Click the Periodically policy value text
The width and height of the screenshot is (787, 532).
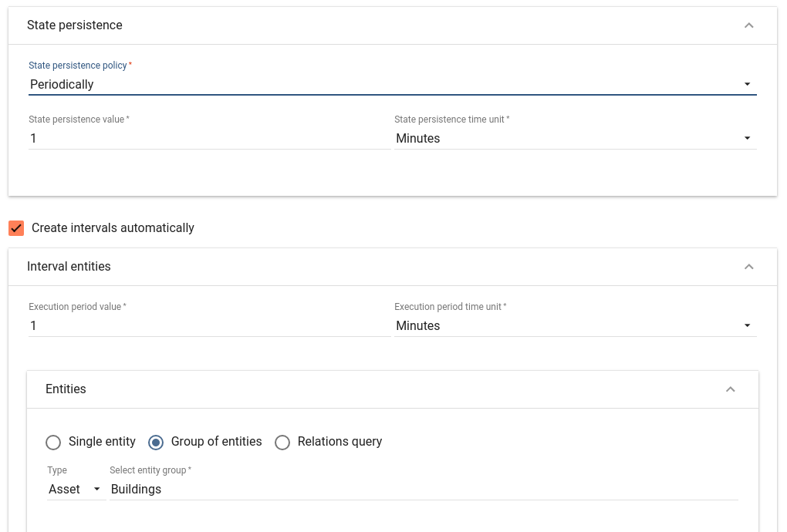tap(62, 84)
